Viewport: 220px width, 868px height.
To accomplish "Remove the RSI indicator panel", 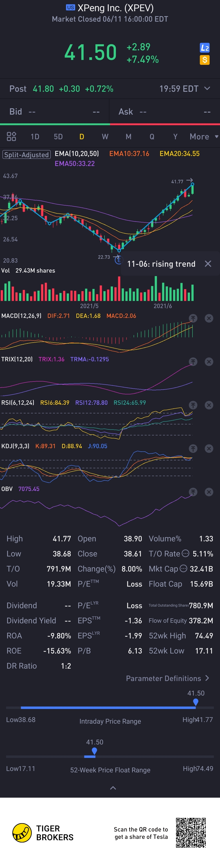I will [209, 405].
